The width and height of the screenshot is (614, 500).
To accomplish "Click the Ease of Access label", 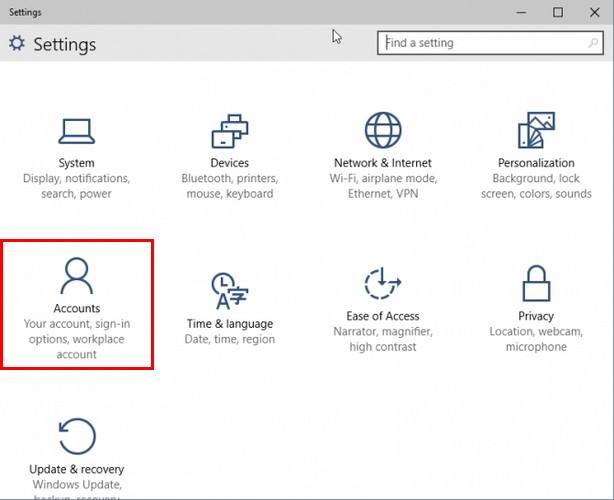I will pos(383,316).
